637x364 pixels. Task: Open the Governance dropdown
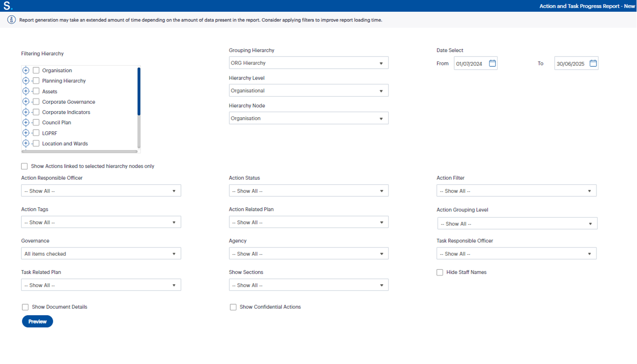pyautogui.click(x=101, y=254)
